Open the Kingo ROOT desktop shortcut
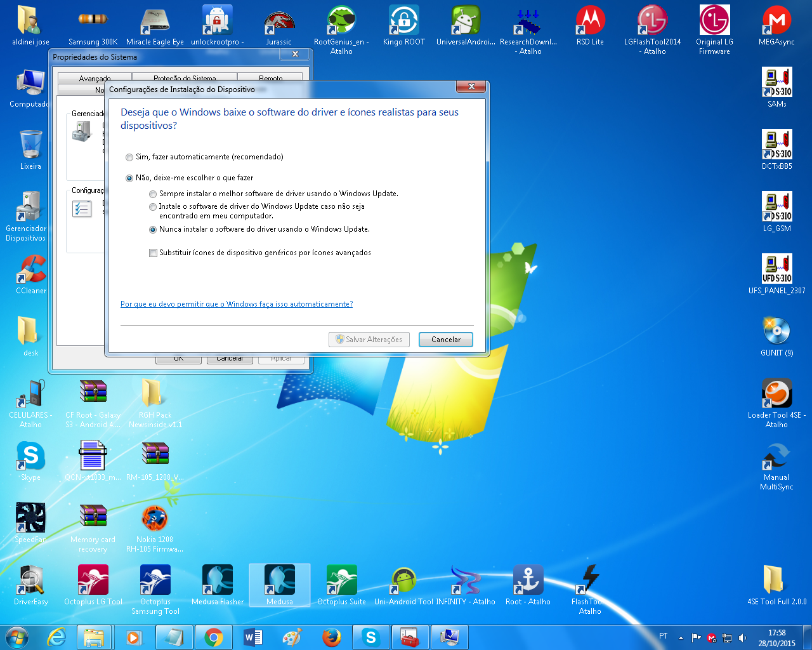812x650 pixels. [404, 25]
